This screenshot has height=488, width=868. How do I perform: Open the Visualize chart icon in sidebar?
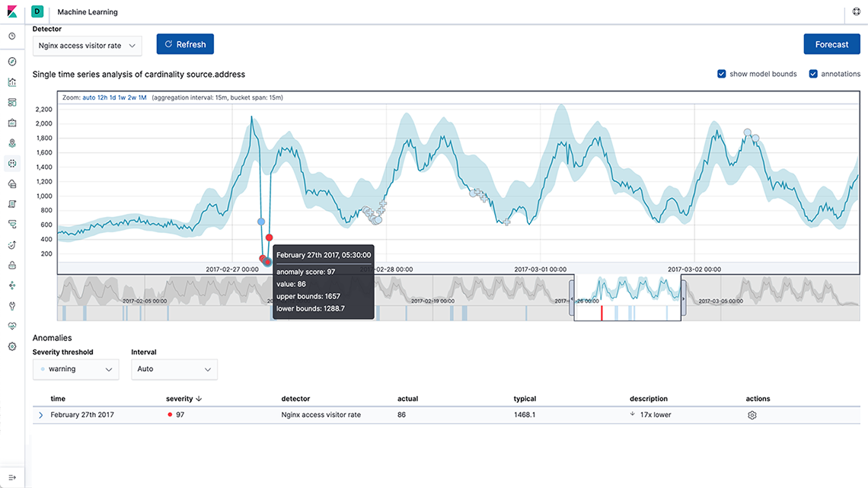click(12, 82)
